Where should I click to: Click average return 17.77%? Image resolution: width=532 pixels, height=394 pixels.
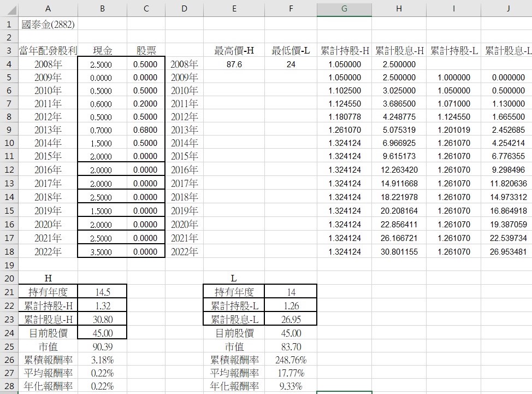291,373
